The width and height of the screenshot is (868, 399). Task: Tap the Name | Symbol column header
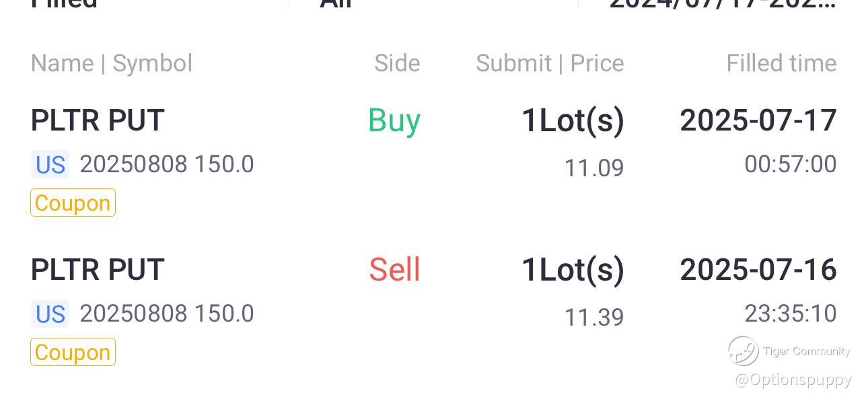pyautogui.click(x=112, y=63)
